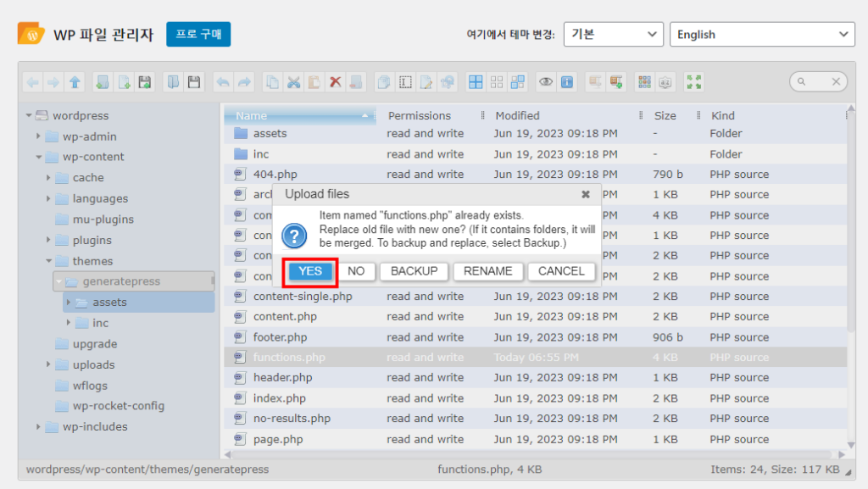Clear the search box with its X

pos(836,82)
